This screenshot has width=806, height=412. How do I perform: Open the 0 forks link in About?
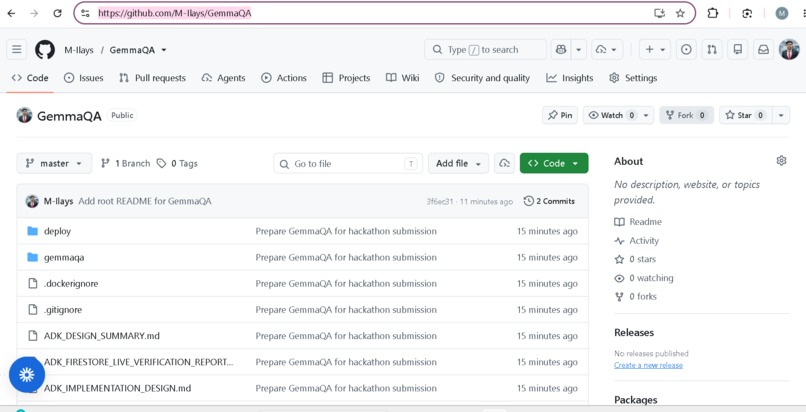[x=635, y=296]
